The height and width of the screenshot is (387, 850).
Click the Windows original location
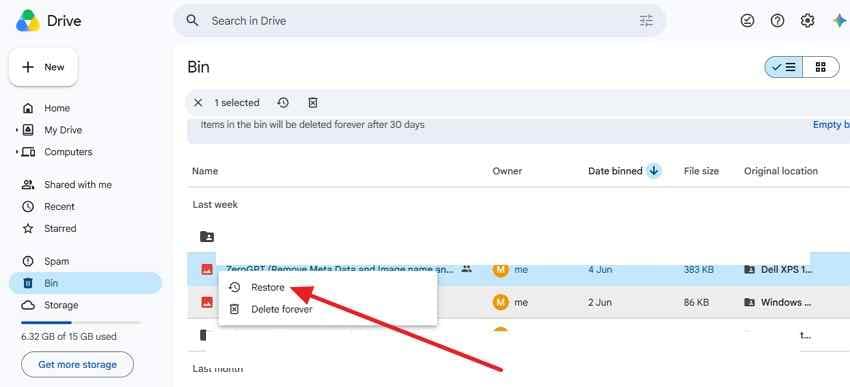click(x=778, y=302)
